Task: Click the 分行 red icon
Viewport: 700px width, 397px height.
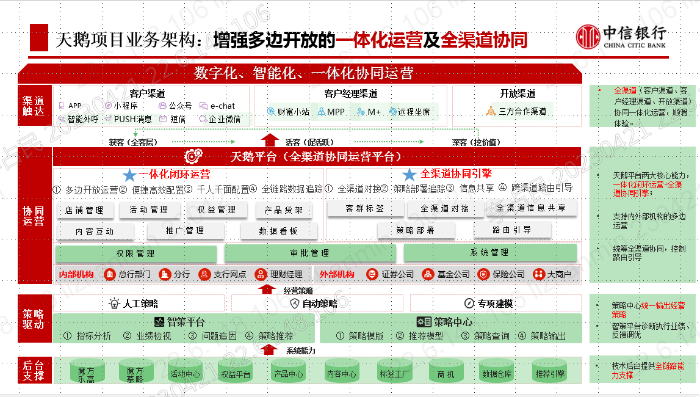Action: pos(165,274)
